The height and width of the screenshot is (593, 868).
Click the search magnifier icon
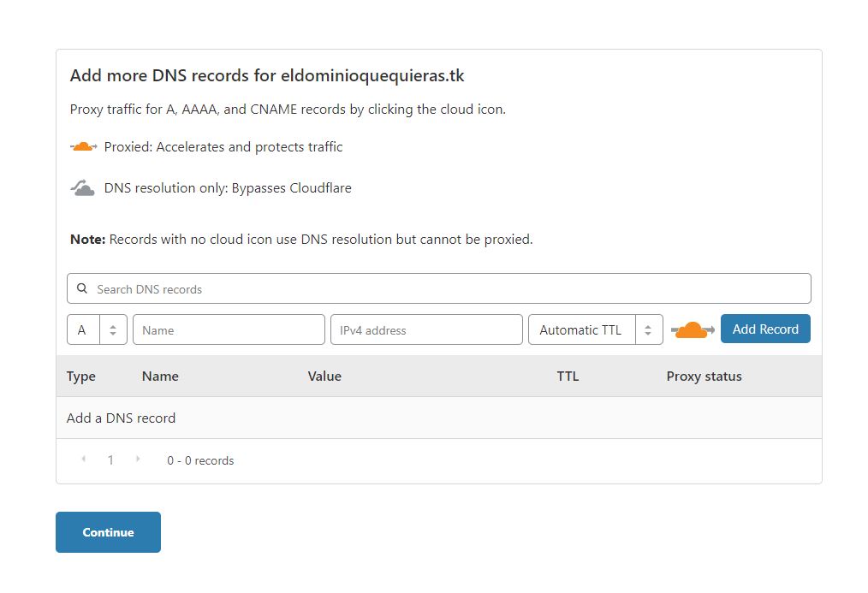click(x=82, y=288)
